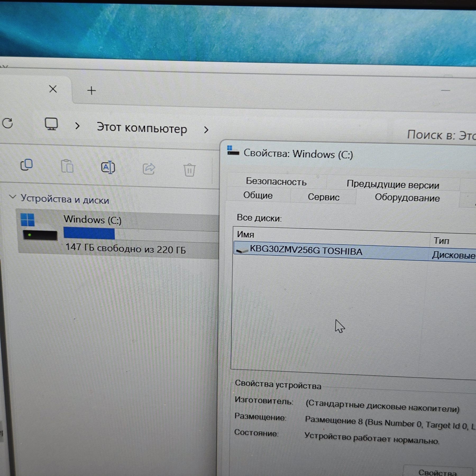
Task: Click the copy icon in Explorer toolbar
Action: (x=27, y=165)
